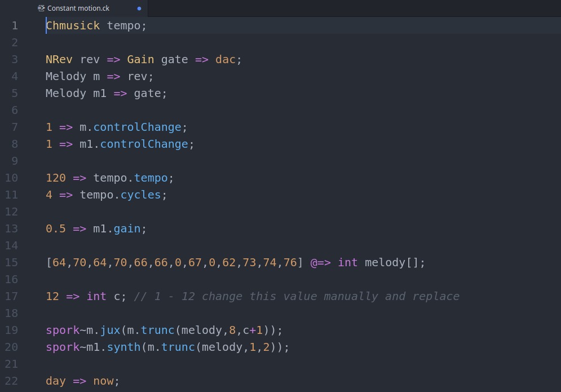Click 'controlChange' on line 7
561x392 pixels.
[138, 127]
